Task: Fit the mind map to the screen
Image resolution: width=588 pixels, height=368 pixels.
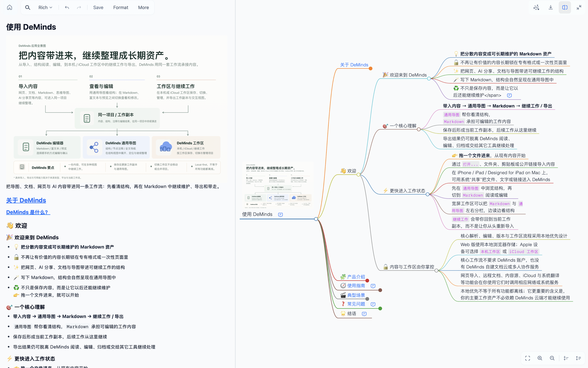Action: 527,358
